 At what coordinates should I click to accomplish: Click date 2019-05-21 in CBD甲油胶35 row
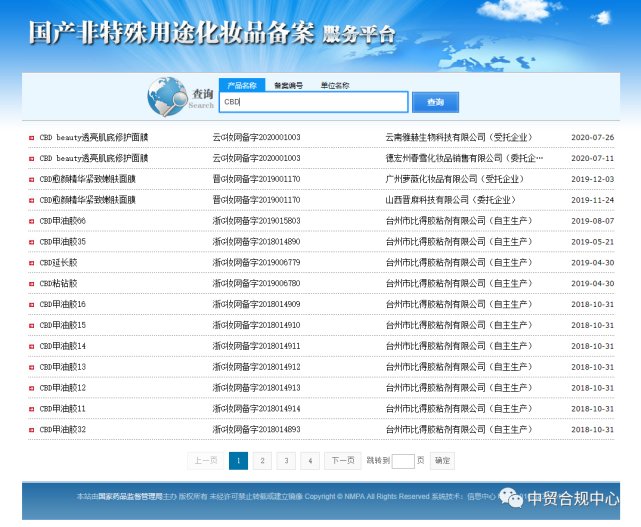click(592, 242)
